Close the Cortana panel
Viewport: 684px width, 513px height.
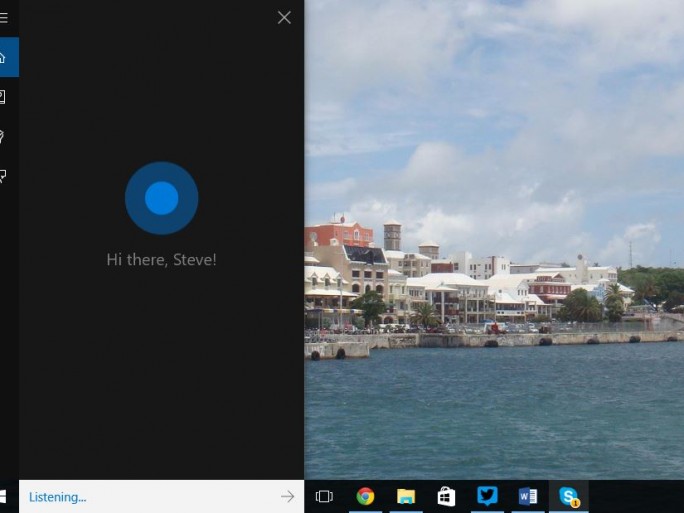(284, 17)
